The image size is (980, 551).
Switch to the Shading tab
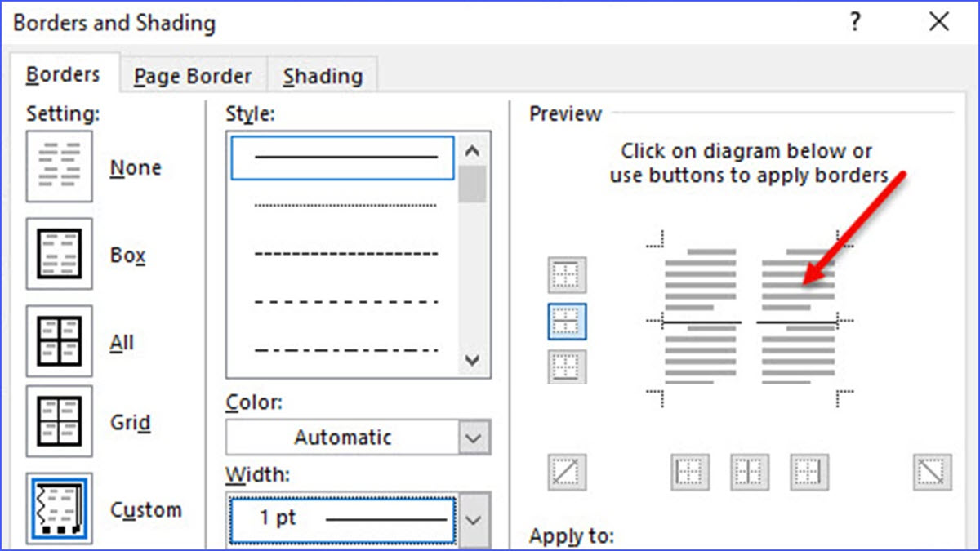(323, 75)
